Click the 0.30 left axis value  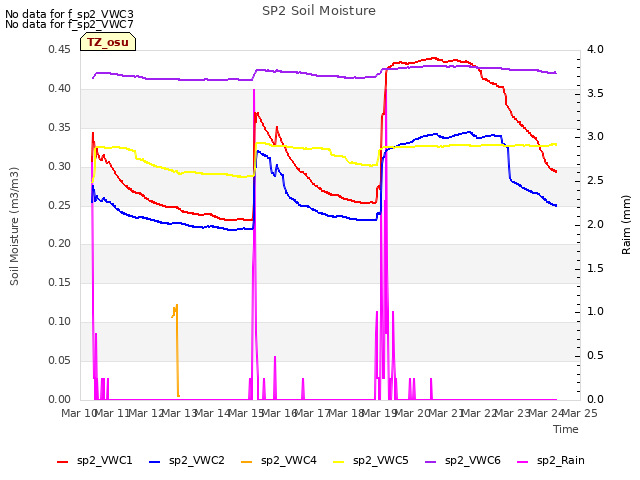(60, 167)
